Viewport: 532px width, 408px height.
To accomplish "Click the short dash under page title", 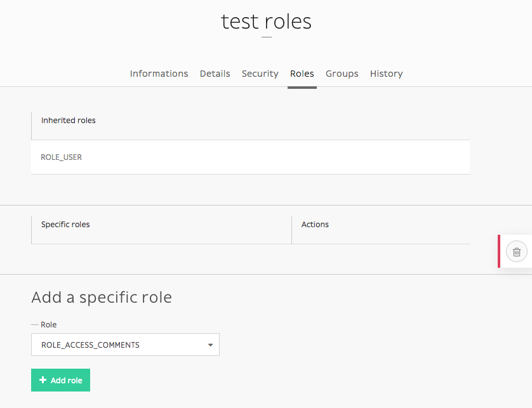I will click(x=267, y=37).
